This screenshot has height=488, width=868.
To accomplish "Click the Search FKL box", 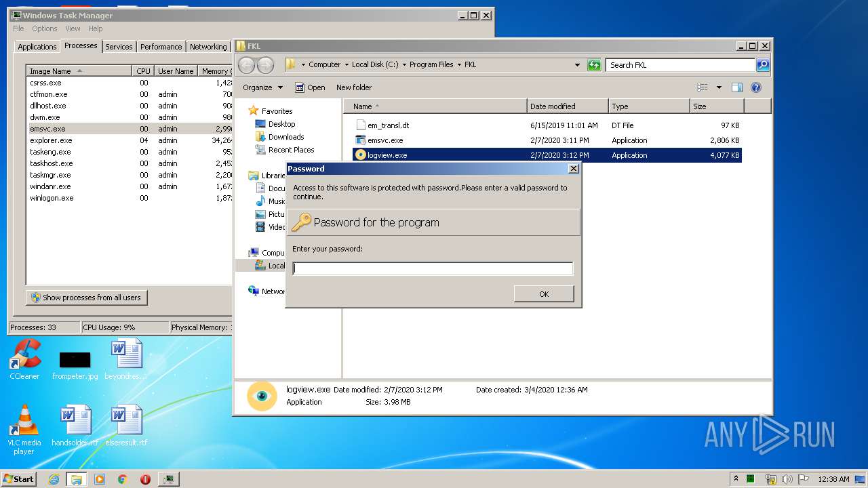I will (680, 65).
